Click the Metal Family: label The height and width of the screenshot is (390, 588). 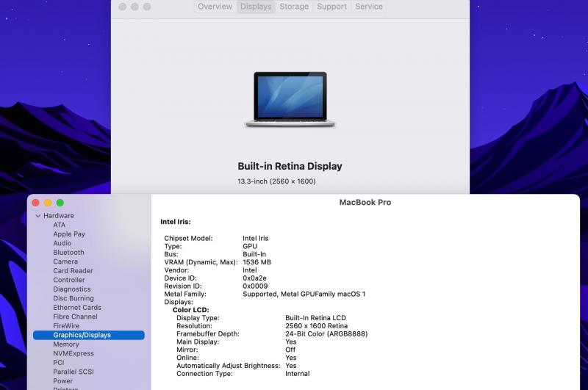pyautogui.click(x=185, y=294)
